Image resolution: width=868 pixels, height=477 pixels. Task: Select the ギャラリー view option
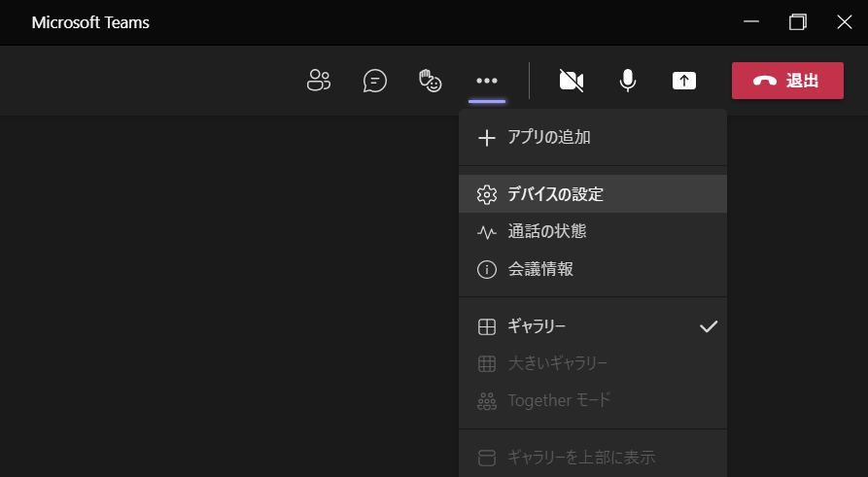tap(592, 326)
